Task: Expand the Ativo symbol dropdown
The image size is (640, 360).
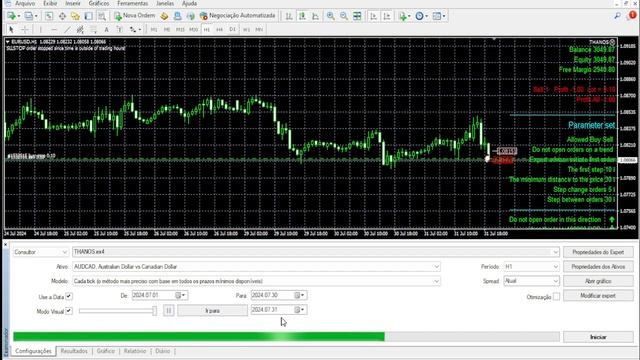Action: click(436, 267)
